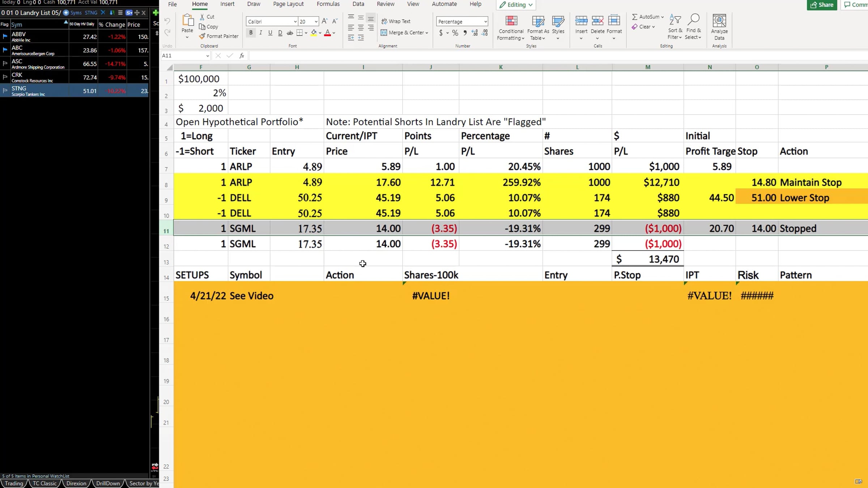Click the Clear button in Editing group
868x488 pixels.
[643, 27]
